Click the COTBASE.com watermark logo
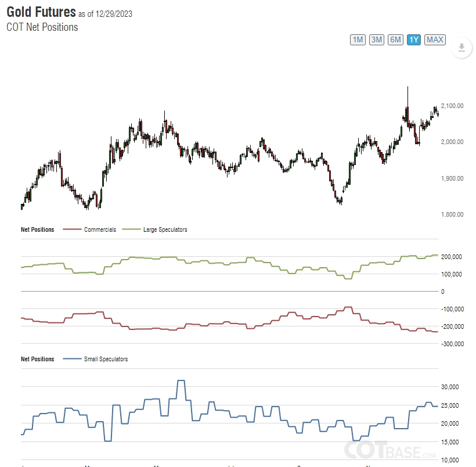Image resolution: width=476 pixels, height=467 pixels. 390,451
